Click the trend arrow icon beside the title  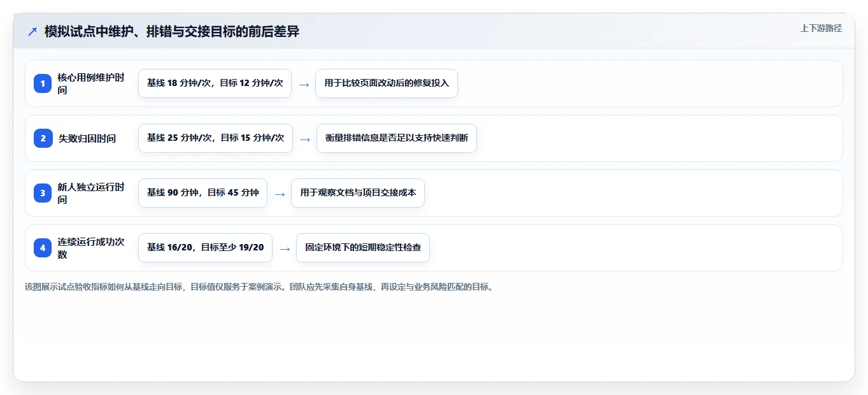coord(32,31)
